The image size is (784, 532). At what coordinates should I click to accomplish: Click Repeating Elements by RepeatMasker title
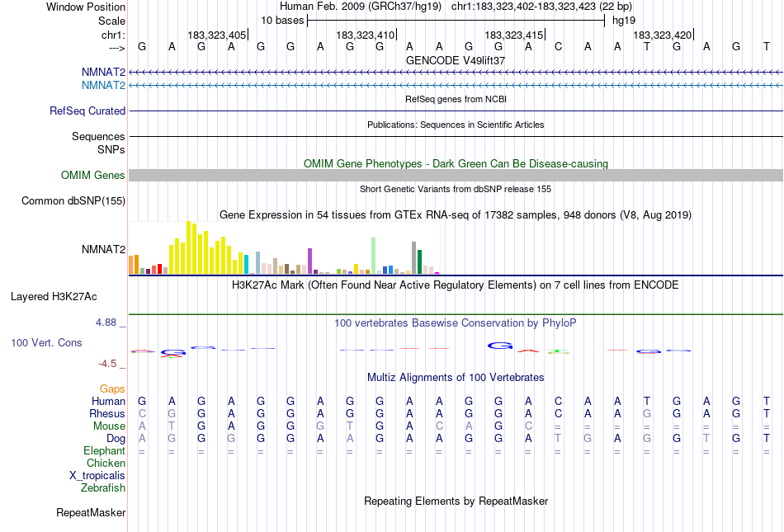[456, 501]
